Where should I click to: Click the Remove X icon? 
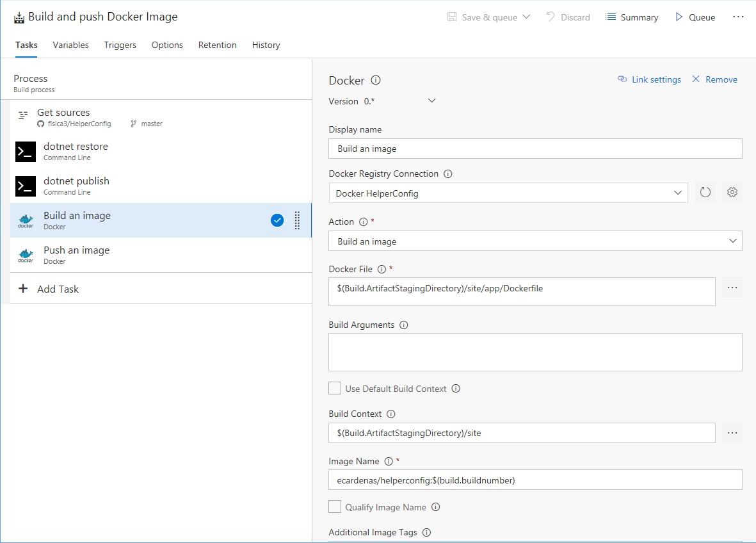tap(696, 79)
